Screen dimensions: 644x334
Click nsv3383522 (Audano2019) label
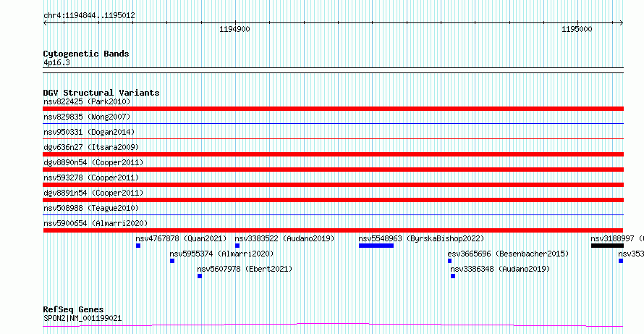tap(284, 238)
